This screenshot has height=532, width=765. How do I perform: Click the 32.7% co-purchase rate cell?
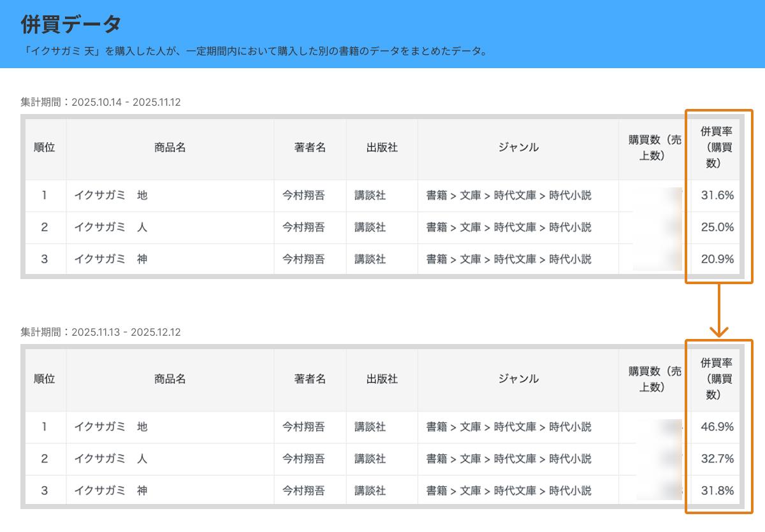click(x=717, y=459)
